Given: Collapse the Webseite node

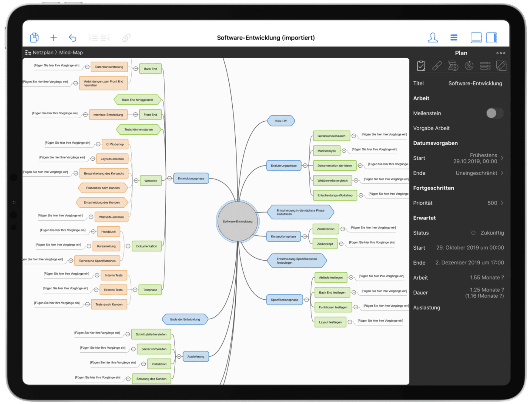Looking at the screenshot, I should (x=136, y=180).
